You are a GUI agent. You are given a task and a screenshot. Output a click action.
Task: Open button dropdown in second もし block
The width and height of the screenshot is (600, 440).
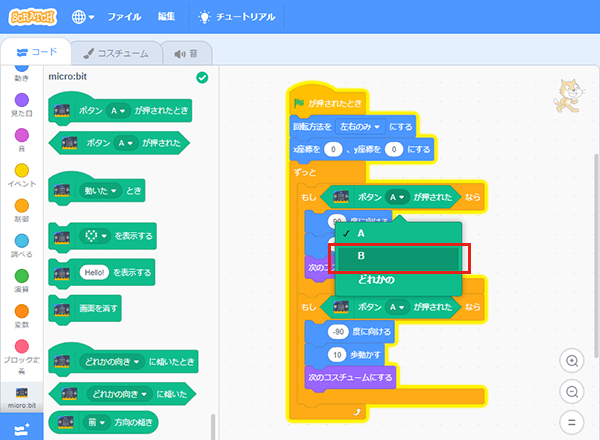coord(397,307)
